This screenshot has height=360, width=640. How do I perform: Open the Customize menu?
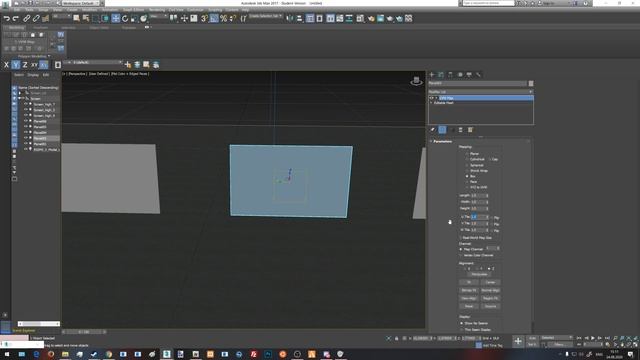[195, 10]
